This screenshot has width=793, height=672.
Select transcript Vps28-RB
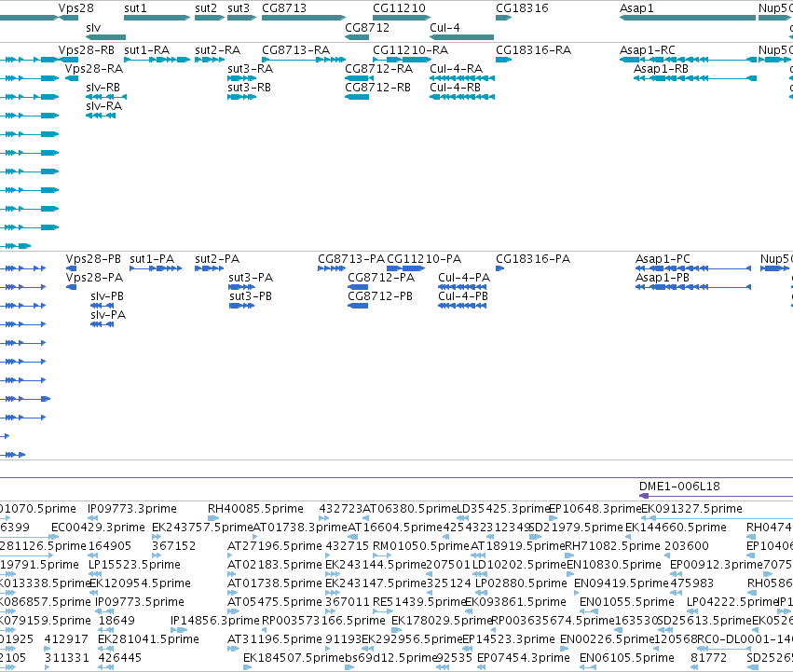tap(86, 50)
